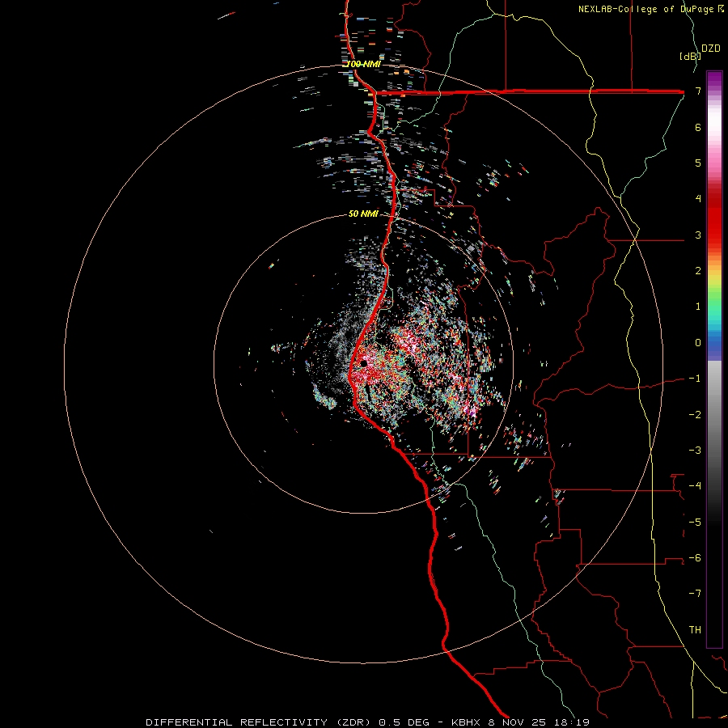Screen dimensions: 728x728
Task: Click the 5 value on color scale
Action: point(698,163)
